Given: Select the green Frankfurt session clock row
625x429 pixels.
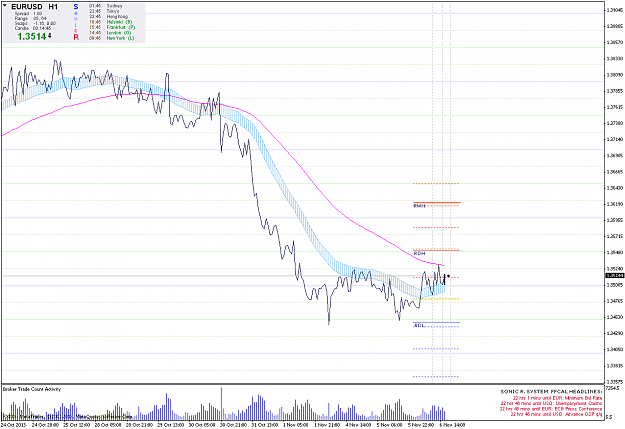Looking at the screenshot, I should pyautogui.click(x=112, y=27).
